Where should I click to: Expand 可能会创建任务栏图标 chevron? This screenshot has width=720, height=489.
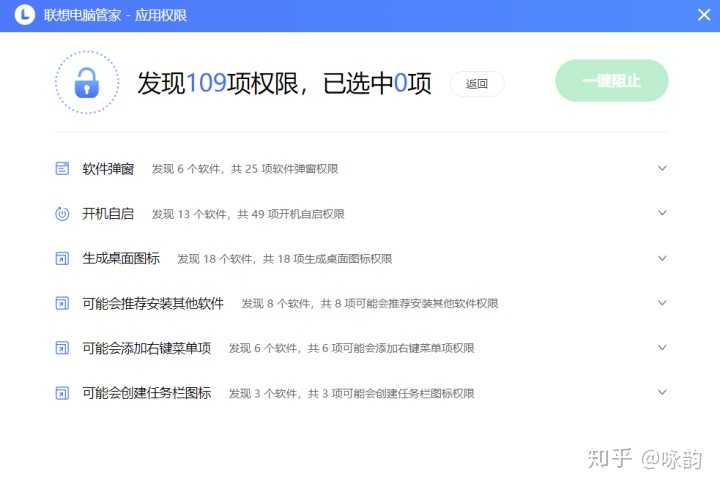pos(662,392)
